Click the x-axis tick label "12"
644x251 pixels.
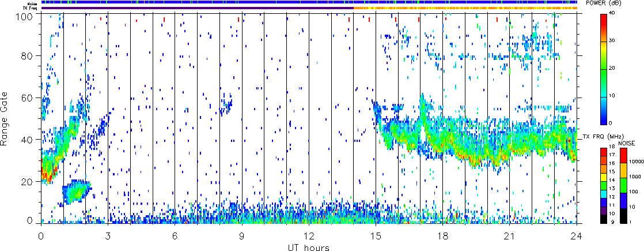point(309,236)
